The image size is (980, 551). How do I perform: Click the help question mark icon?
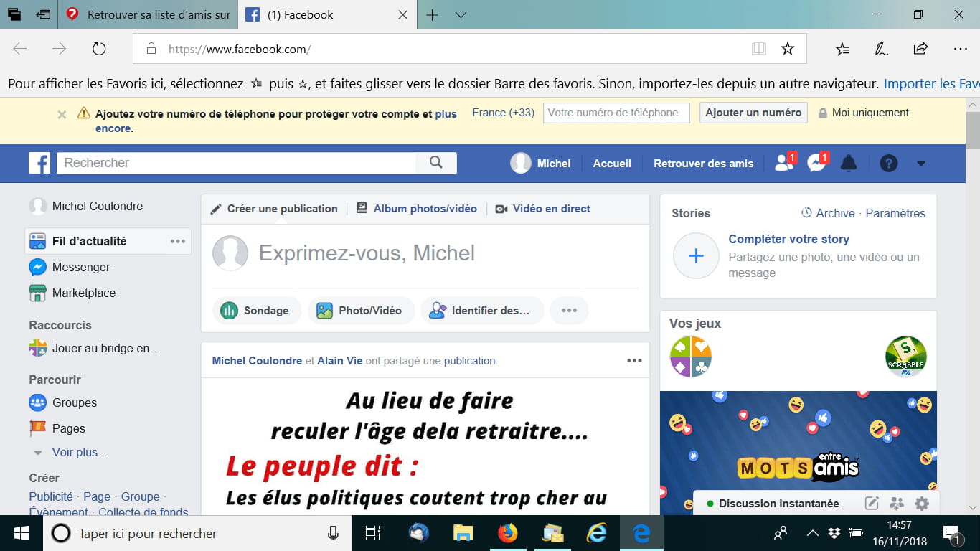tap(889, 163)
